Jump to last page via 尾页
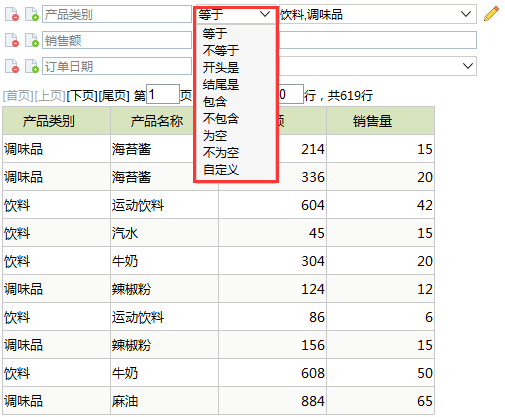Image resolution: width=505 pixels, height=417 pixels. pos(114,96)
